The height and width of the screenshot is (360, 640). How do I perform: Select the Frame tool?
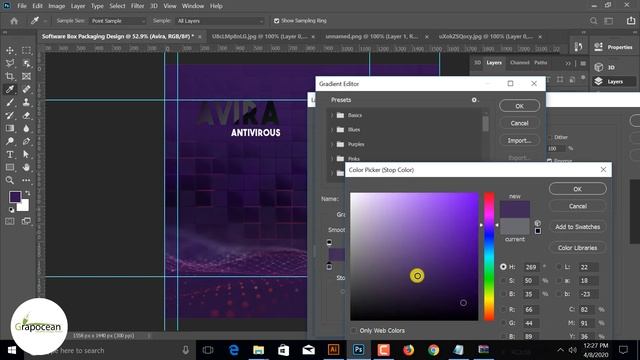pos(27,76)
